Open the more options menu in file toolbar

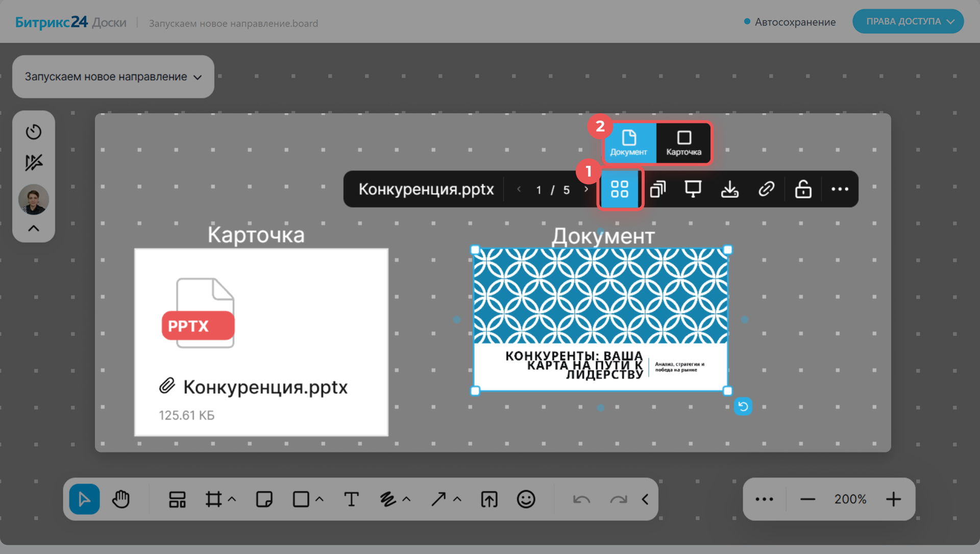840,189
